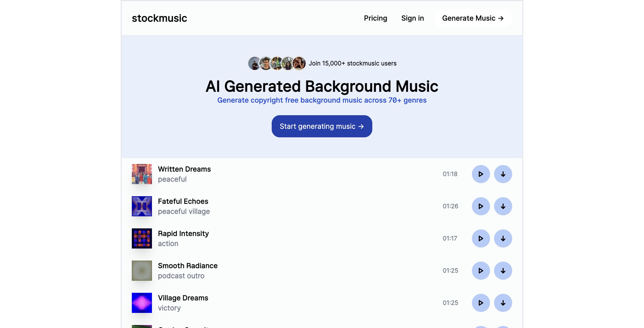Click the Generate Music header button
This screenshot has width=644, height=328.
(473, 18)
